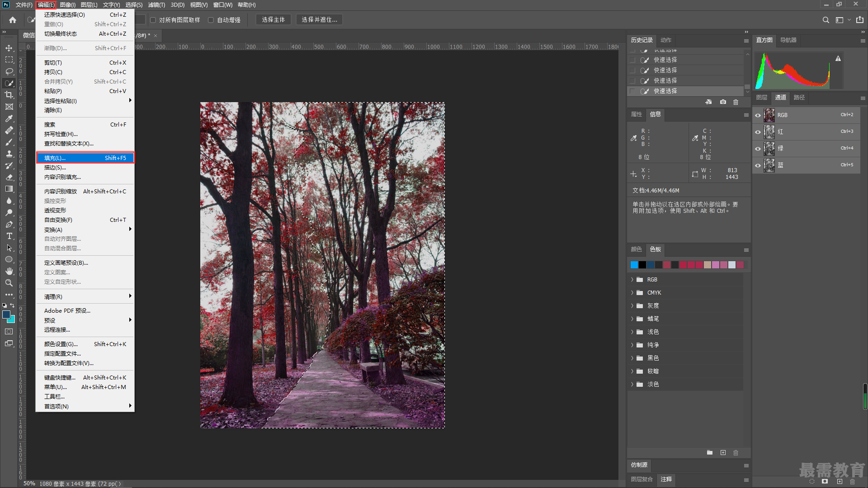The height and width of the screenshot is (488, 868).
Task: Click the 选择主体 button
Action: point(273,20)
